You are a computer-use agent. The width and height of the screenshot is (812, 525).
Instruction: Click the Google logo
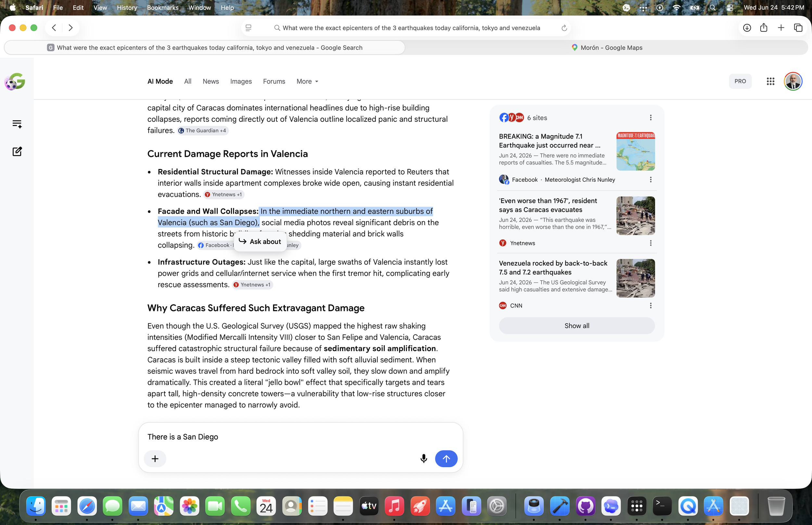[x=15, y=82]
